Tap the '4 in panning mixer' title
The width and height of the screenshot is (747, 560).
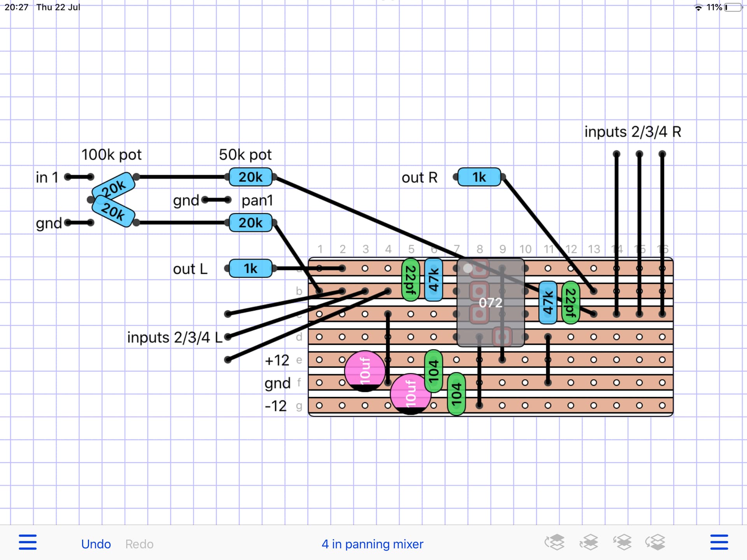tap(372, 544)
